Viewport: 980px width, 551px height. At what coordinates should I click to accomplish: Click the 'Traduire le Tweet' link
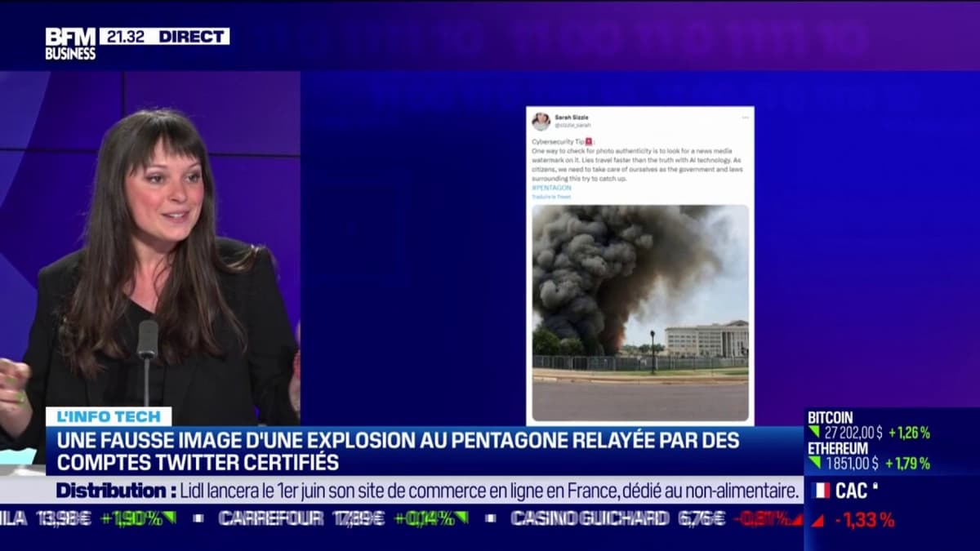click(551, 197)
